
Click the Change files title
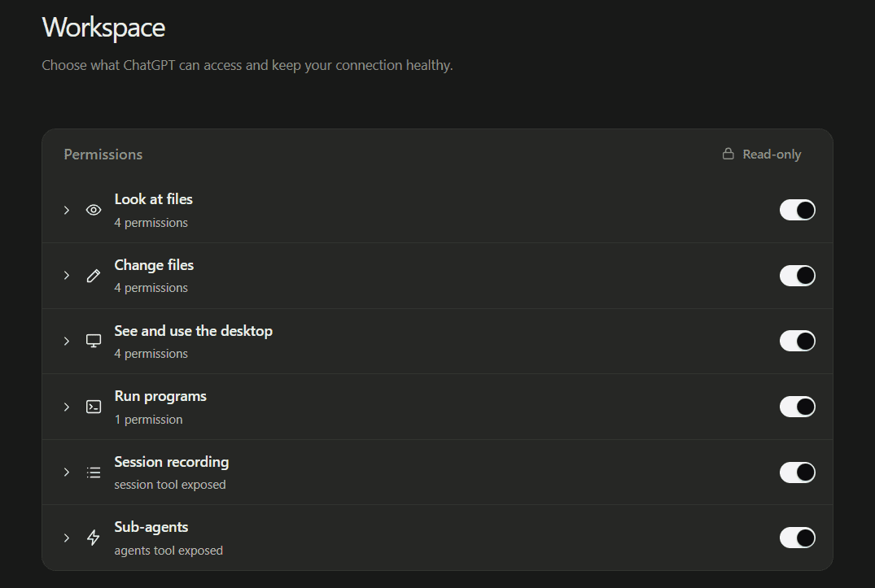(x=154, y=265)
